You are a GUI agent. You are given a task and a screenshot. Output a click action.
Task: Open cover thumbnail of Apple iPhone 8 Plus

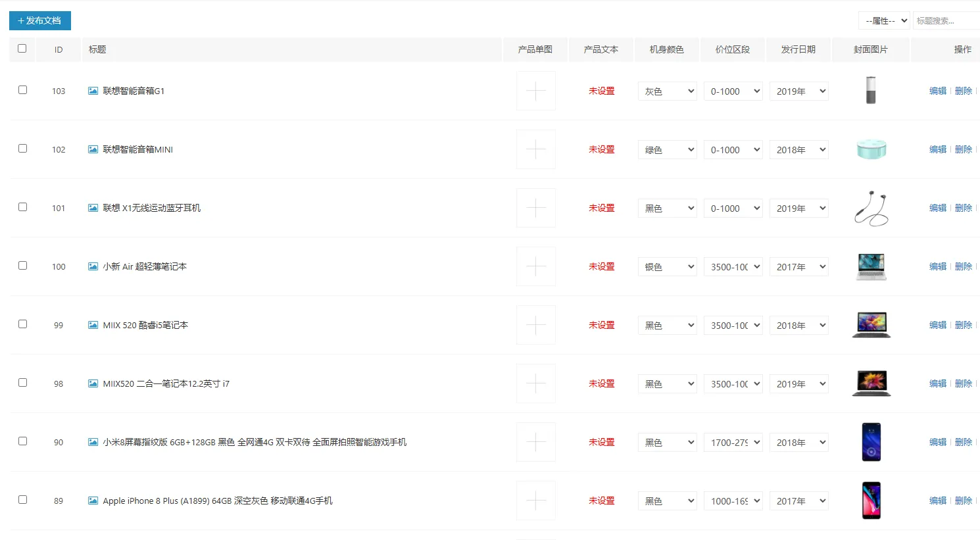coord(871,501)
